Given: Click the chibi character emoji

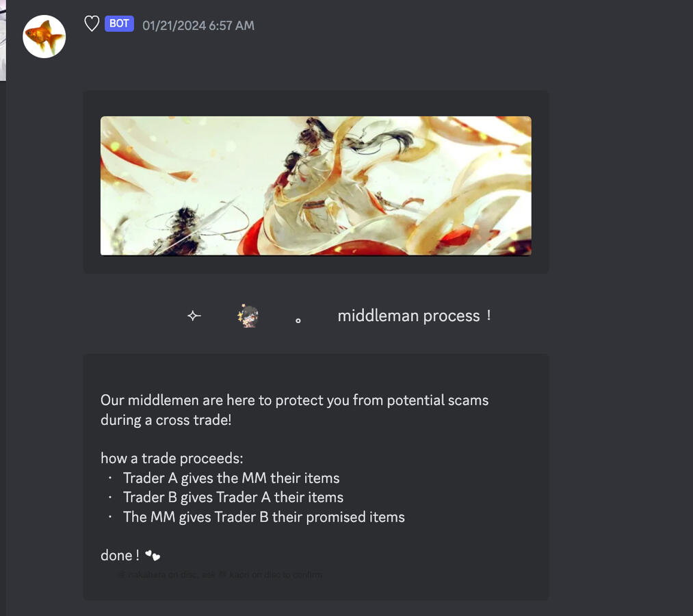Looking at the screenshot, I should click(x=248, y=316).
